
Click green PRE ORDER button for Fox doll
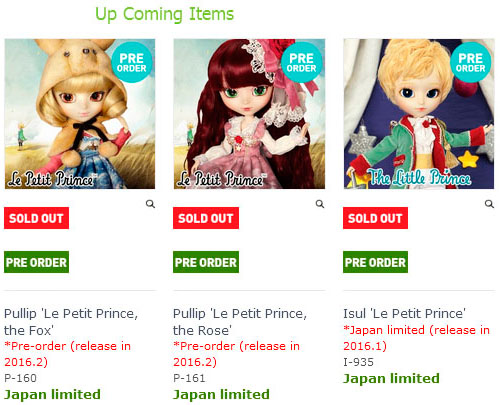(x=36, y=262)
